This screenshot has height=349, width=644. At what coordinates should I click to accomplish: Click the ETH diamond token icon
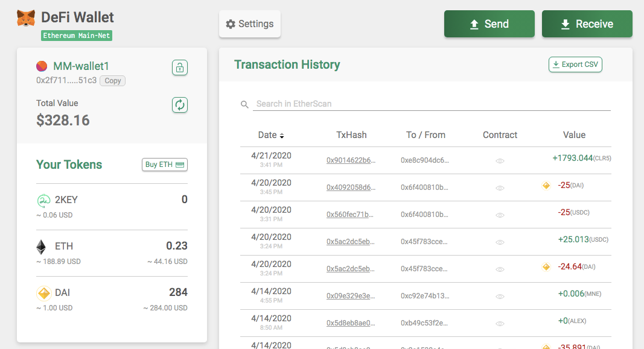[x=42, y=247]
